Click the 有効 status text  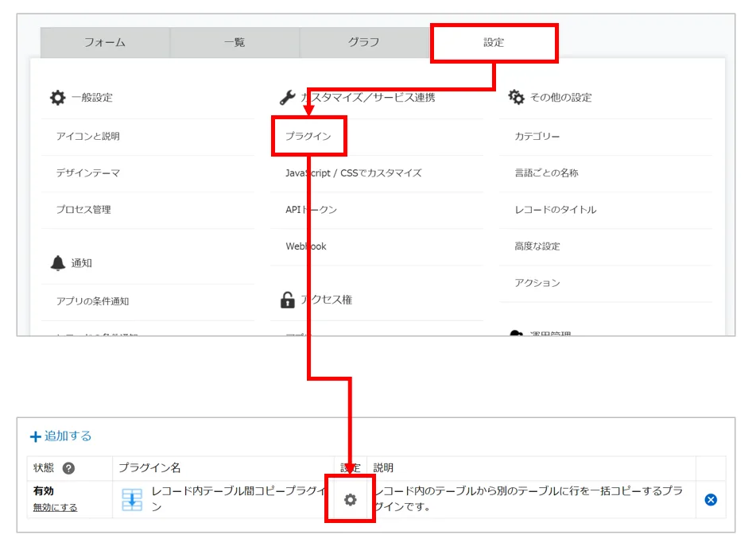click(44, 491)
